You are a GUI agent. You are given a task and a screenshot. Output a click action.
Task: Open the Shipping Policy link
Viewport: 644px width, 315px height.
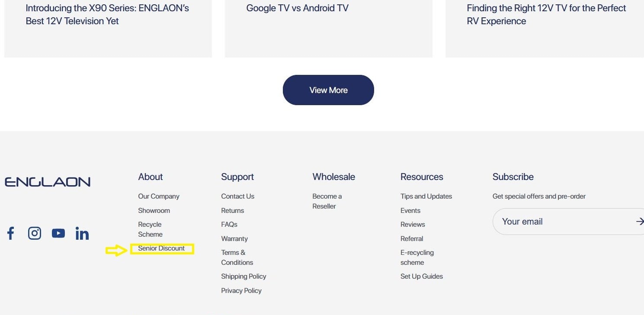(244, 276)
